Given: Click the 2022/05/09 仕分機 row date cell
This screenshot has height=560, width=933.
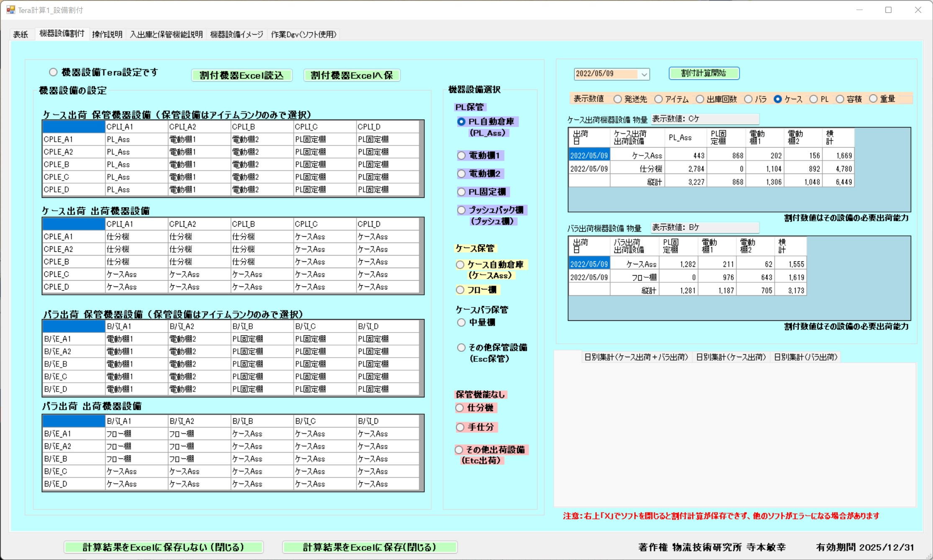Looking at the screenshot, I should coord(589,169).
